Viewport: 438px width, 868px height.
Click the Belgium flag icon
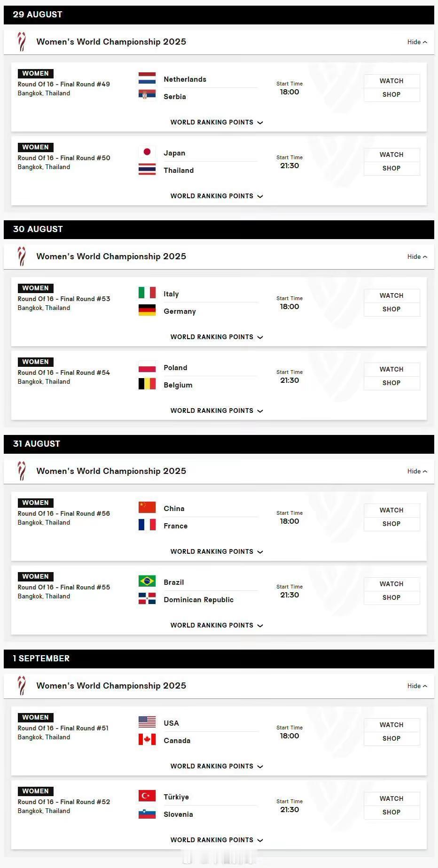(x=147, y=384)
